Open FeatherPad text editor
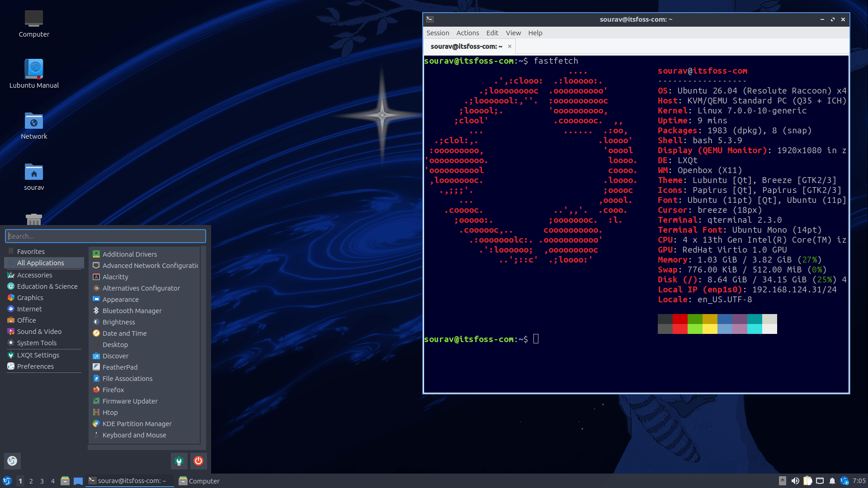 tap(119, 367)
